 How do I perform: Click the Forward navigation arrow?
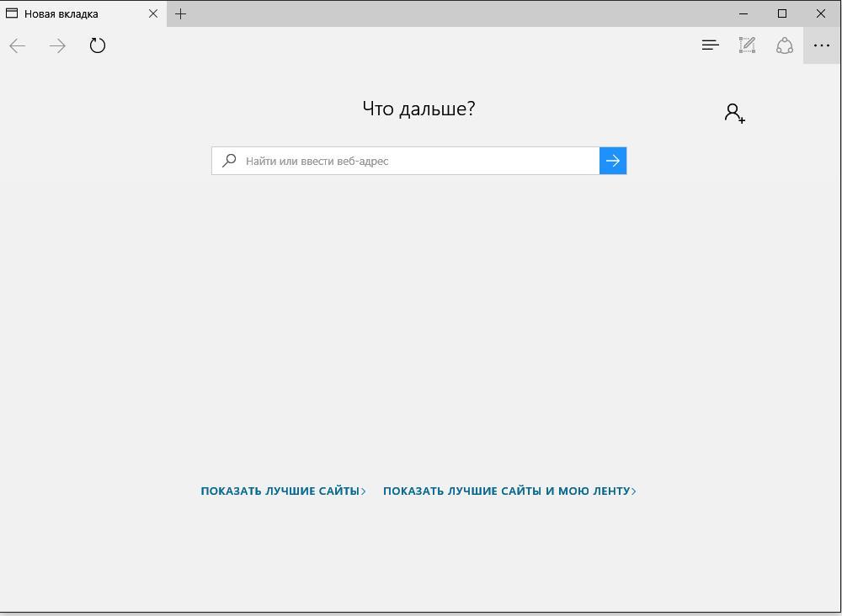click(x=57, y=46)
